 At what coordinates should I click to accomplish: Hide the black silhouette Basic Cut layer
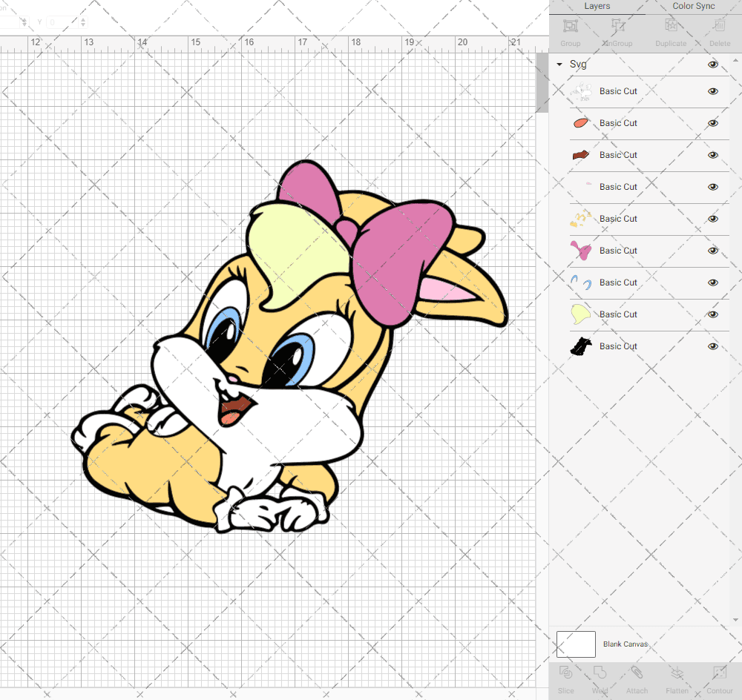coord(712,346)
